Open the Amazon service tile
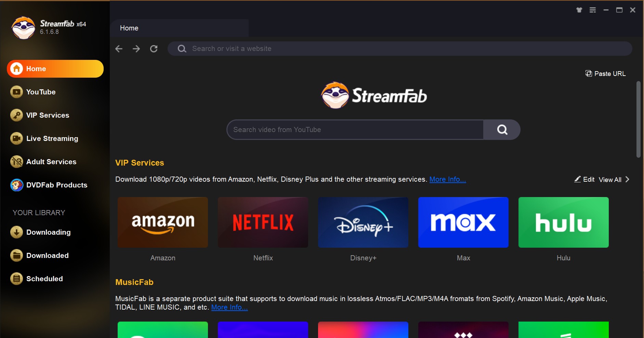644x338 pixels. coord(163,222)
